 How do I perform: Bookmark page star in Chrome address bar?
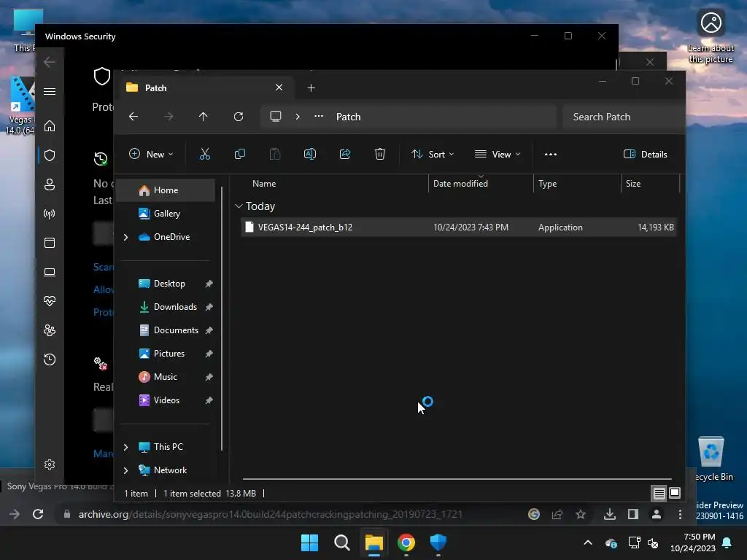click(580, 514)
